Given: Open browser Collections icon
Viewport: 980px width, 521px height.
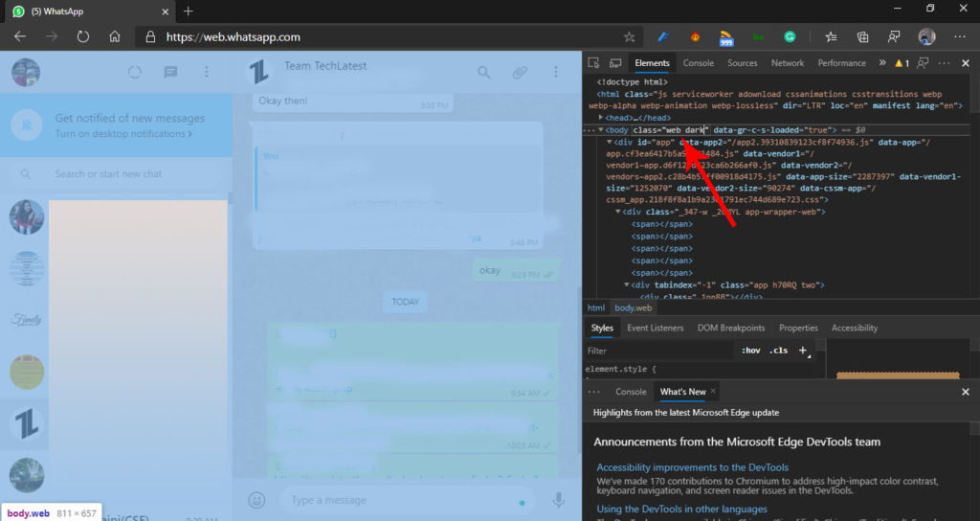Looking at the screenshot, I should [862, 37].
